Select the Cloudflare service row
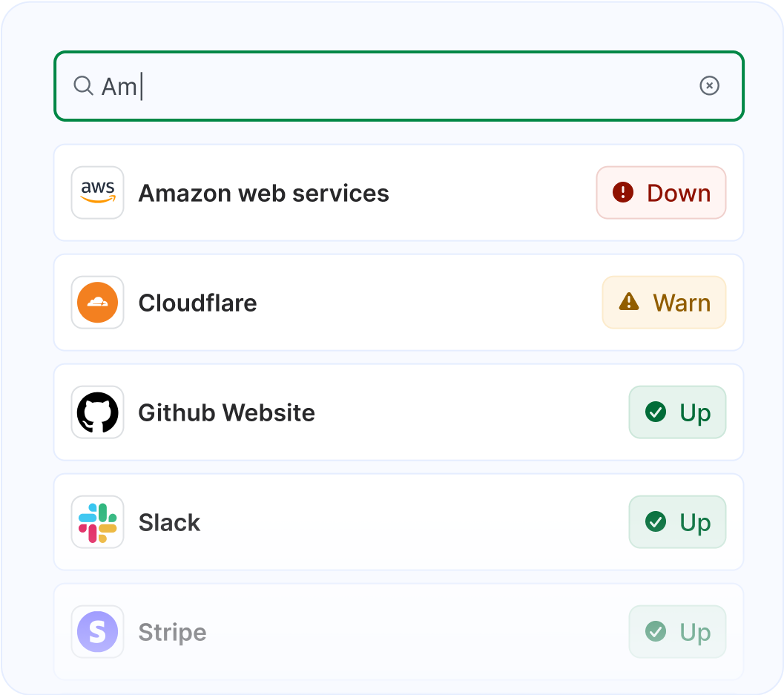 tap(371, 302)
